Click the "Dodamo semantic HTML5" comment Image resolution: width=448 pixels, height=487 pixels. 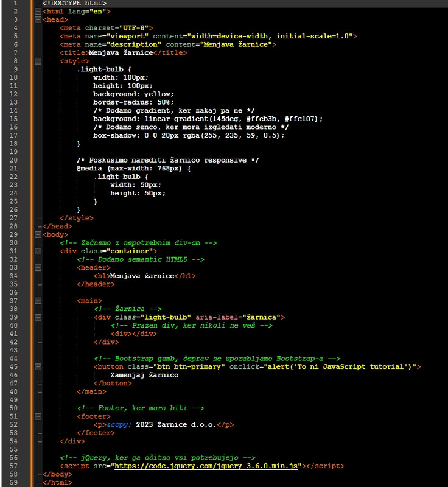tap(141, 259)
